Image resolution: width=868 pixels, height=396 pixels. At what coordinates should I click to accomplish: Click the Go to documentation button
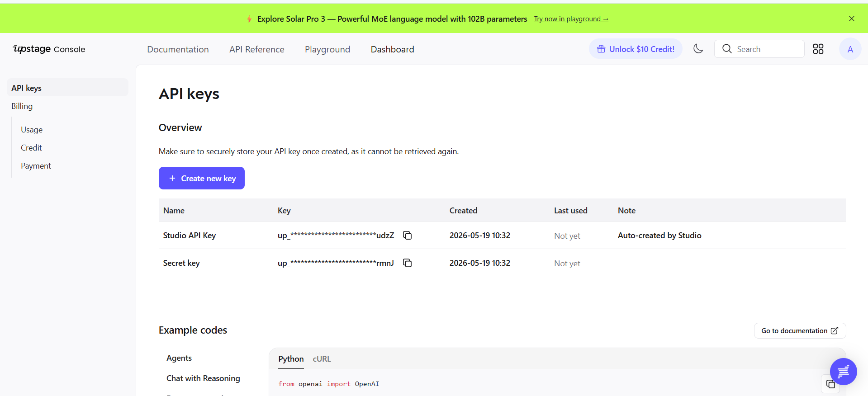[x=800, y=330]
